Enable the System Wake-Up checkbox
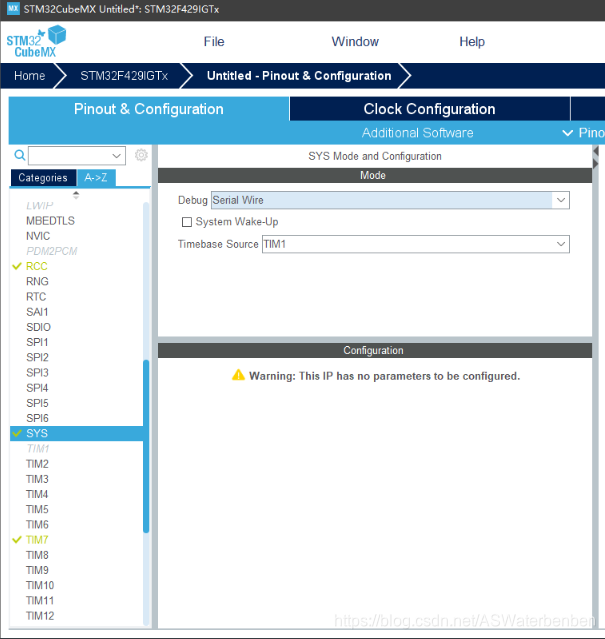 click(x=187, y=222)
